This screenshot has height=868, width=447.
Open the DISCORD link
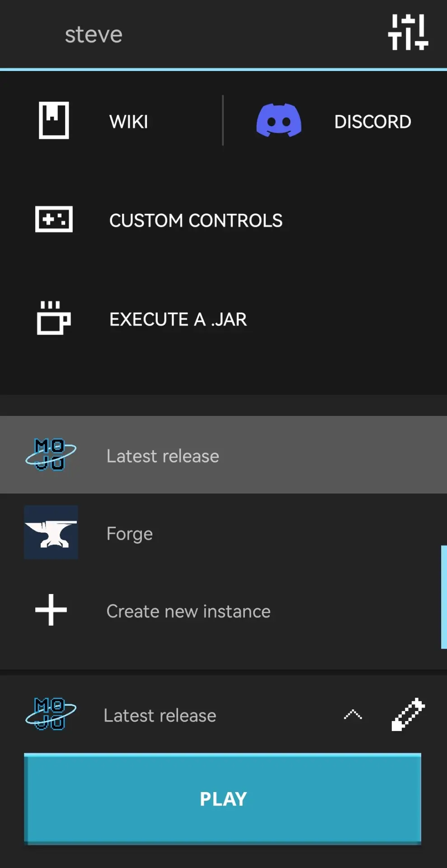[x=372, y=122]
